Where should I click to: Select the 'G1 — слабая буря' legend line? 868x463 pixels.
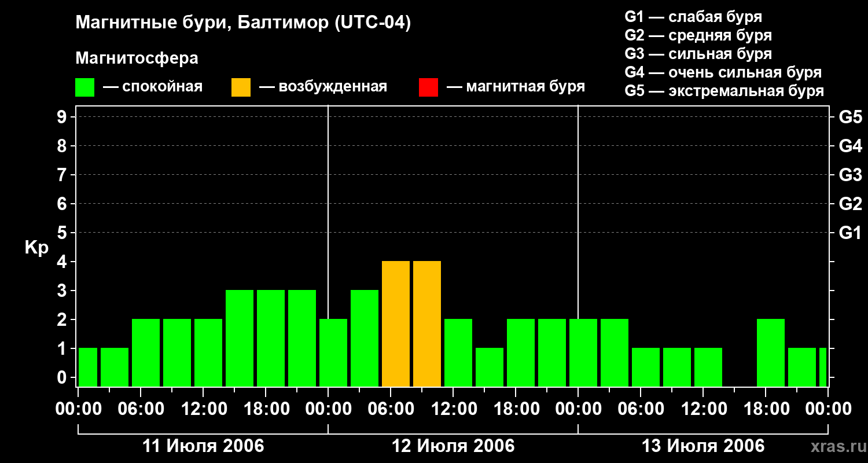click(x=693, y=17)
